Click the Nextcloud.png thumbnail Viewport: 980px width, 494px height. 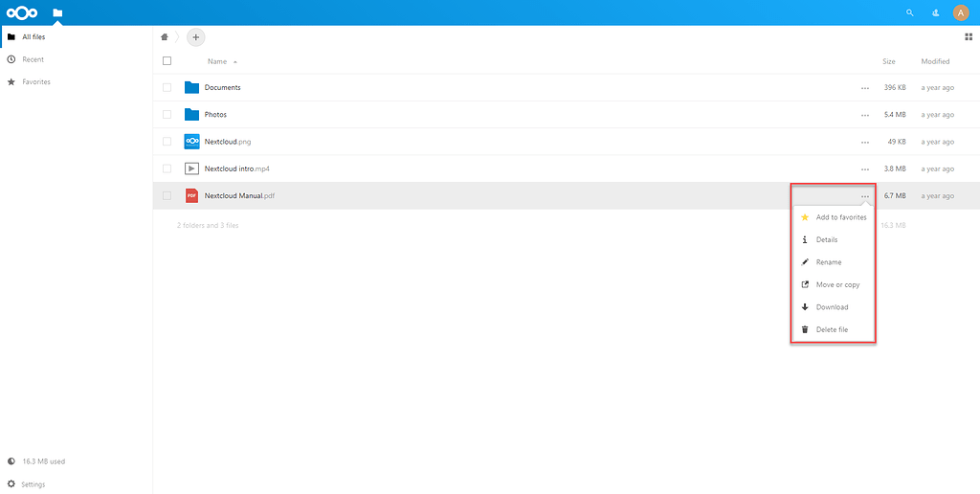point(191,142)
